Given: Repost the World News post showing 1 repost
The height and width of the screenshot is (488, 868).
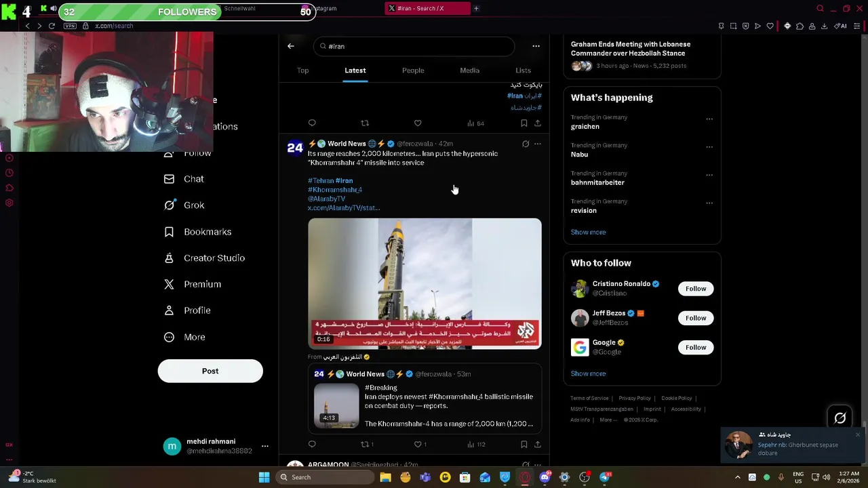Looking at the screenshot, I should pyautogui.click(x=367, y=444).
